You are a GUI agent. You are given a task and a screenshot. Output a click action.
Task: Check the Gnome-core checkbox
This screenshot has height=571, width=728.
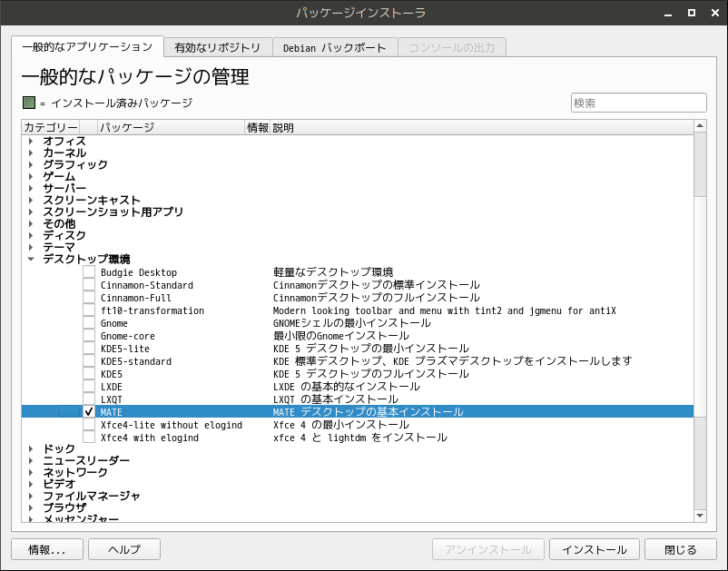click(x=89, y=336)
